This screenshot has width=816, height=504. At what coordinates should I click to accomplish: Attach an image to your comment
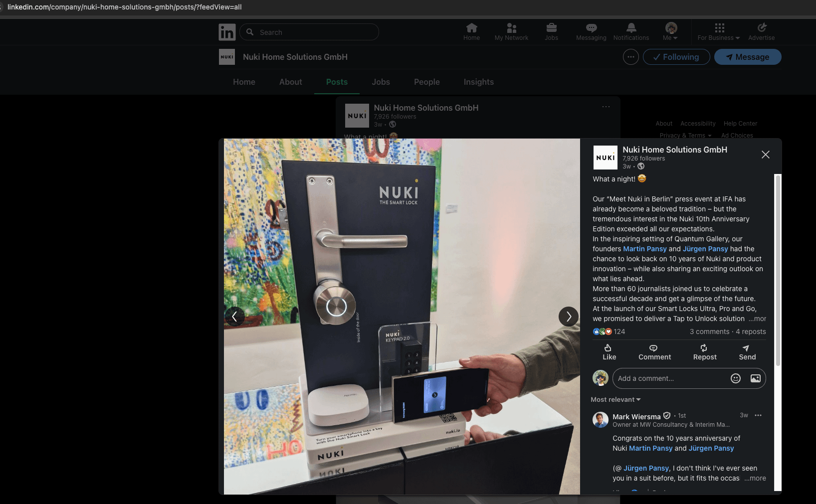[x=755, y=378]
